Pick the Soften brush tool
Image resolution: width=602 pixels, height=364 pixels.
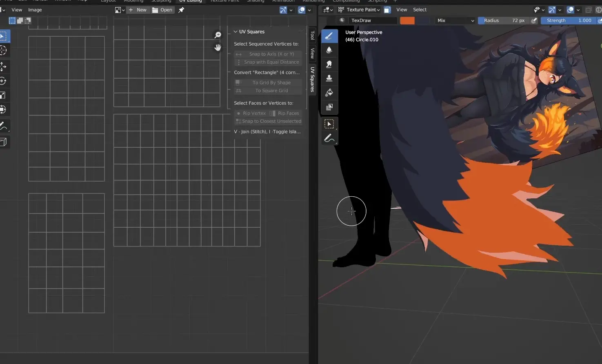(329, 50)
